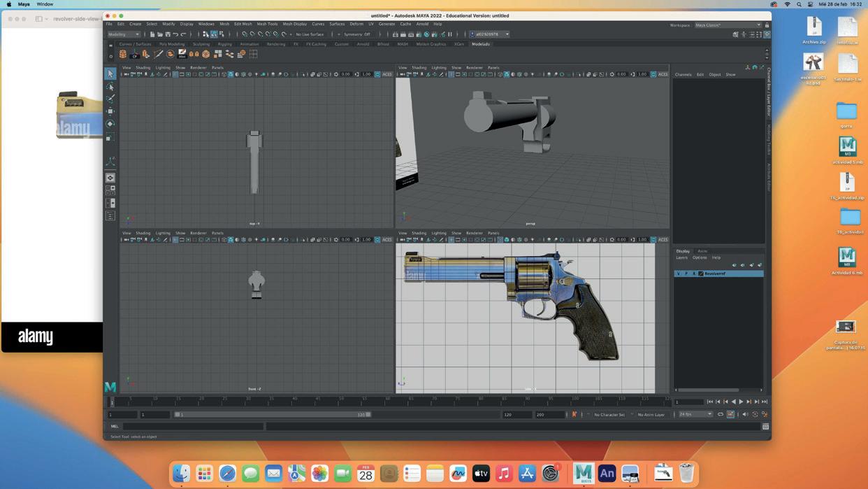
Task: Click the Auto Keyframe toggle icon
Action: [x=574, y=414]
